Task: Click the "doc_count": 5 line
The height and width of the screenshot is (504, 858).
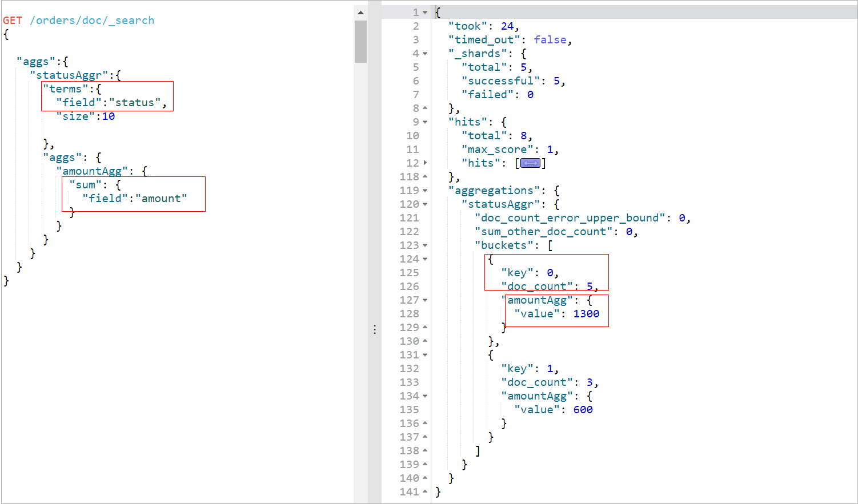Action: pyautogui.click(x=550, y=287)
